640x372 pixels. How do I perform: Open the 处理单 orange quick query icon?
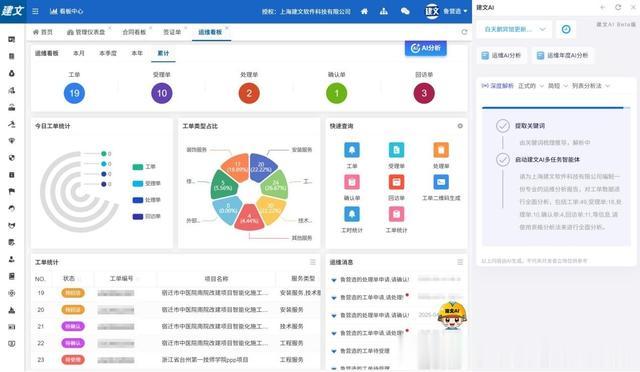[x=441, y=150]
